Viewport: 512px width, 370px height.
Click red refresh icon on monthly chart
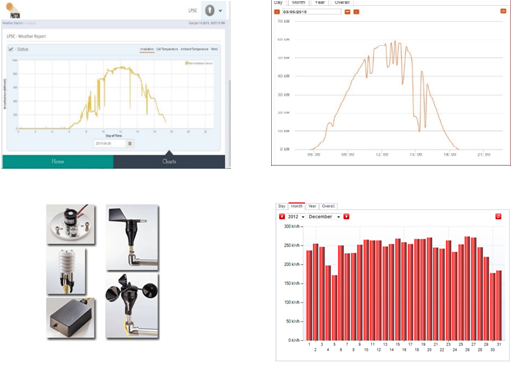[x=498, y=217]
